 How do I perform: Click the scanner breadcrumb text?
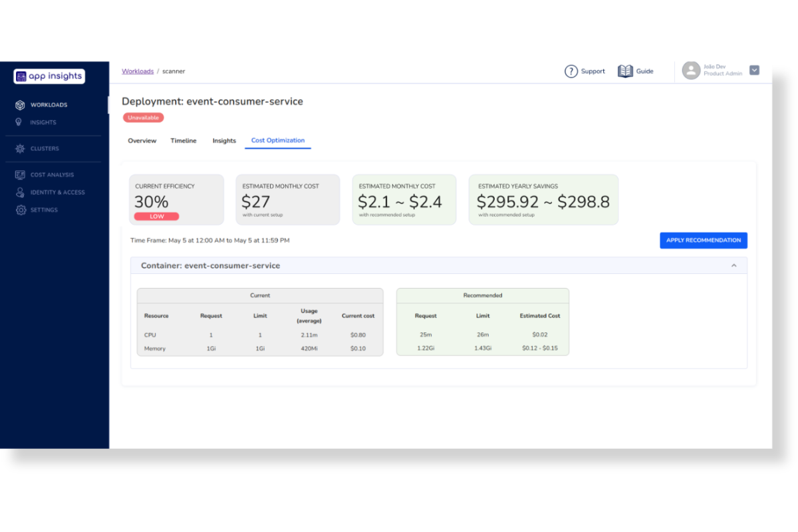(x=174, y=71)
